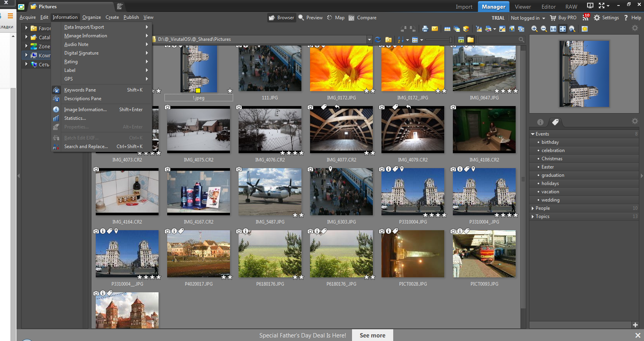Click the favorite folder star icon
This screenshot has width=644, height=341.
point(389,39)
